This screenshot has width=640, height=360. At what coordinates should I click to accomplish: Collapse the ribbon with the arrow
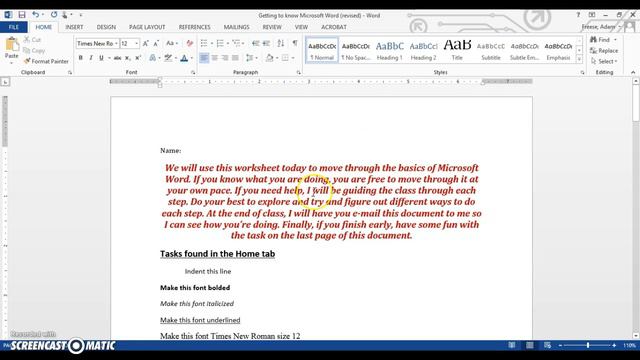click(x=633, y=72)
